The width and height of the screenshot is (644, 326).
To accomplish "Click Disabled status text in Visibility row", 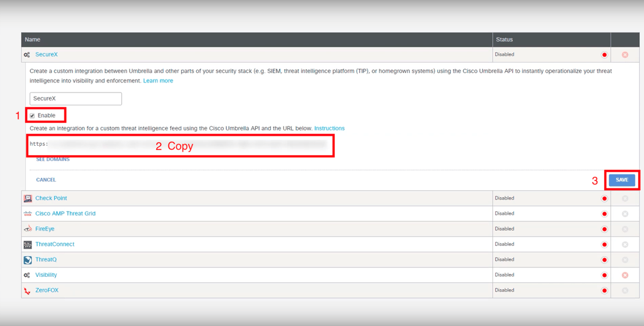I will (x=504, y=274).
